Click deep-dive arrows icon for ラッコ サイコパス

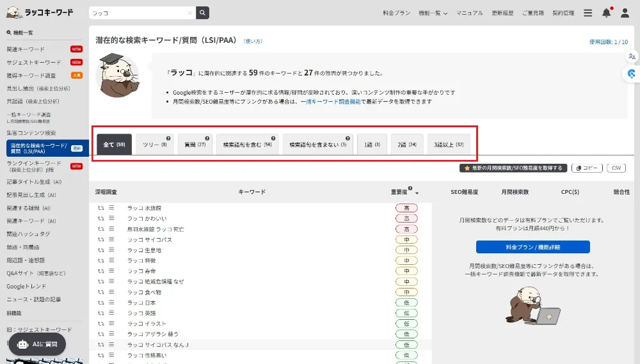[101, 239]
